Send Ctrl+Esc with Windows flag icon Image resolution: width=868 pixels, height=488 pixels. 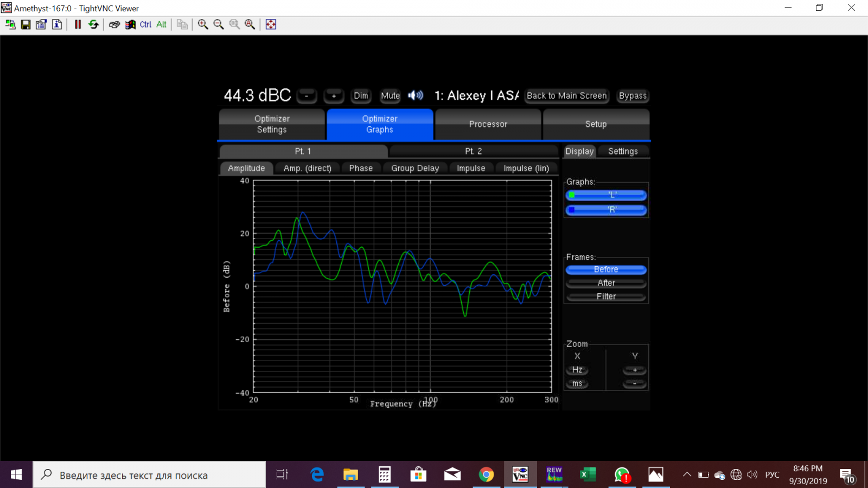coord(130,24)
